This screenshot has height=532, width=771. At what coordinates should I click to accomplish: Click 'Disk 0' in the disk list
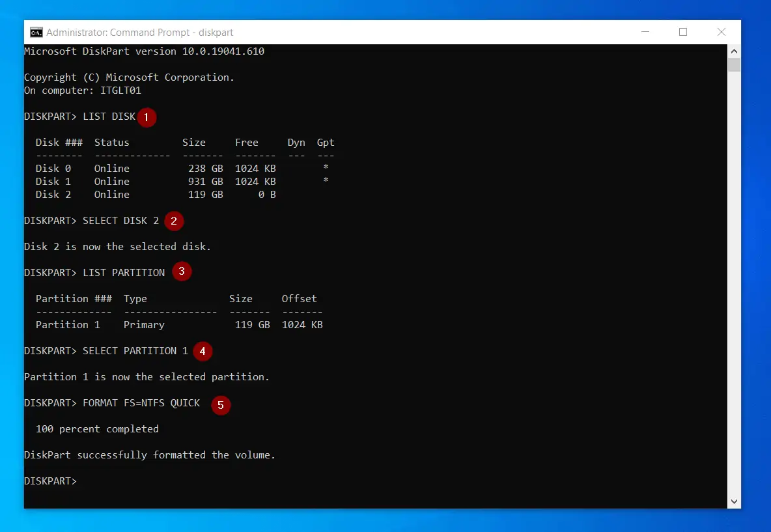coord(53,169)
